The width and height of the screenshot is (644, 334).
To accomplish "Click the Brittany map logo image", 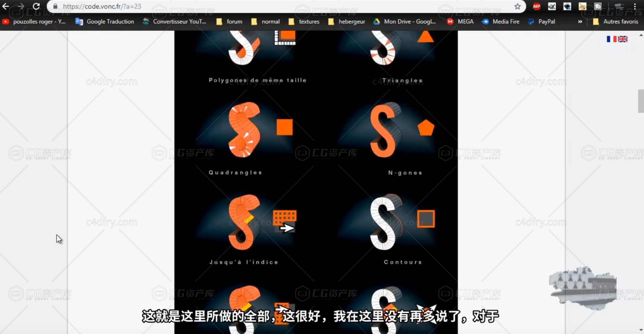I will pos(583,288).
